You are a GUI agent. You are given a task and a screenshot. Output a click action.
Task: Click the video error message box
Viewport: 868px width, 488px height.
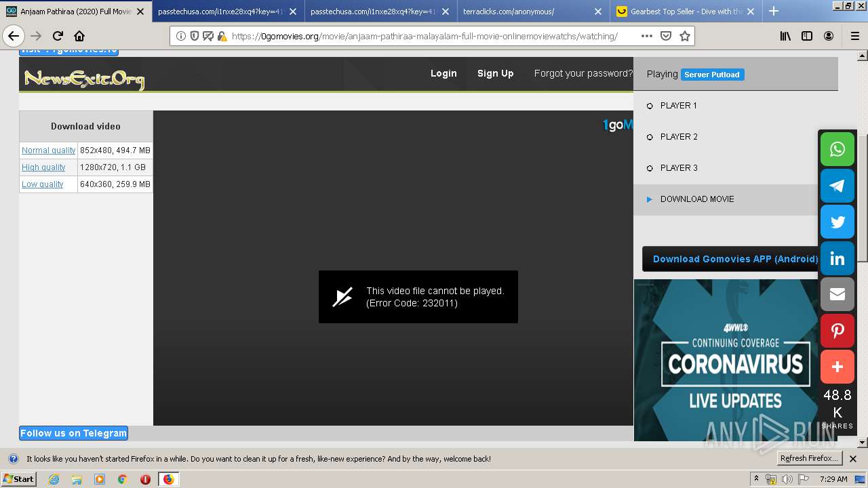coord(418,297)
